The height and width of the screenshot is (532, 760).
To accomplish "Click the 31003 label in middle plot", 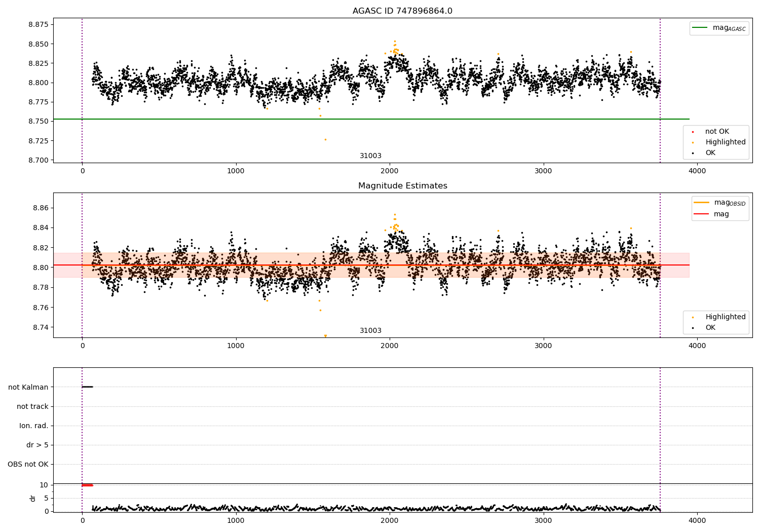I will pyautogui.click(x=370, y=331).
